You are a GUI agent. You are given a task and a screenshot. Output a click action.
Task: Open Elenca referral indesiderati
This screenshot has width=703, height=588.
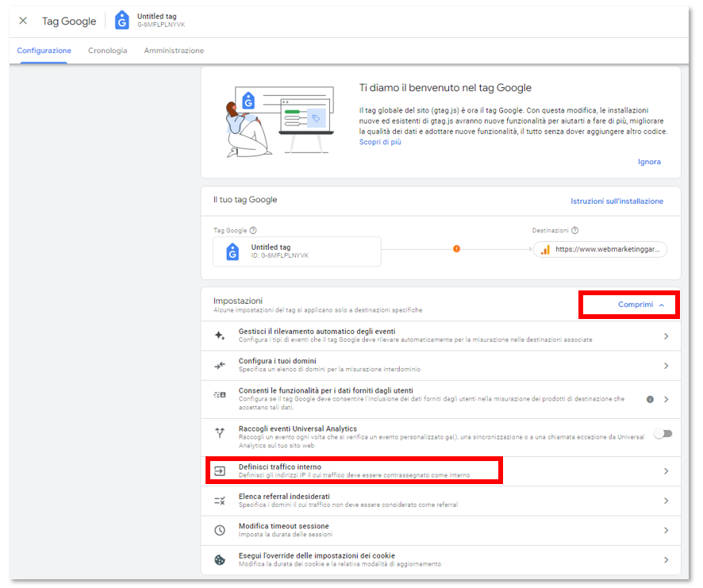[440, 501]
